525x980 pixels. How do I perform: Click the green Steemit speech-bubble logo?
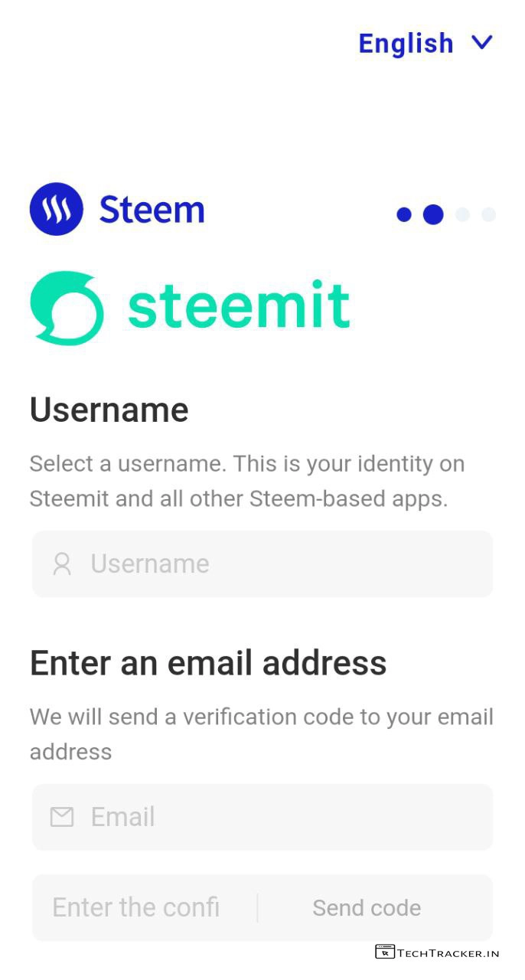(66, 307)
